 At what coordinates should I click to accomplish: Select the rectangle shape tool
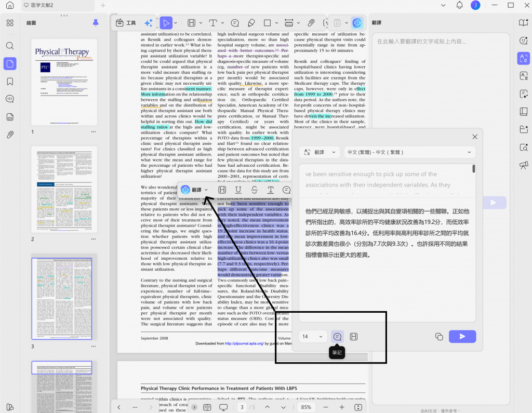click(268, 23)
